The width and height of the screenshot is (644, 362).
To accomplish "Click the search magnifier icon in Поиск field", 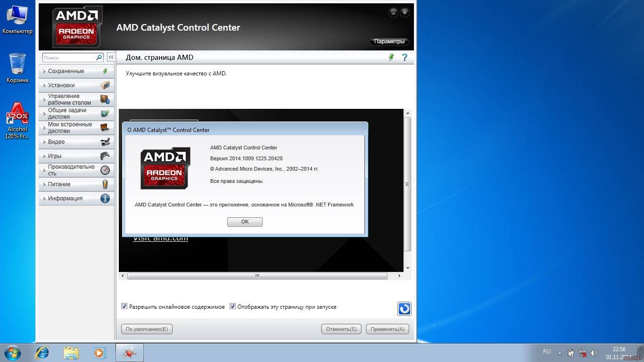I will [x=99, y=58].
